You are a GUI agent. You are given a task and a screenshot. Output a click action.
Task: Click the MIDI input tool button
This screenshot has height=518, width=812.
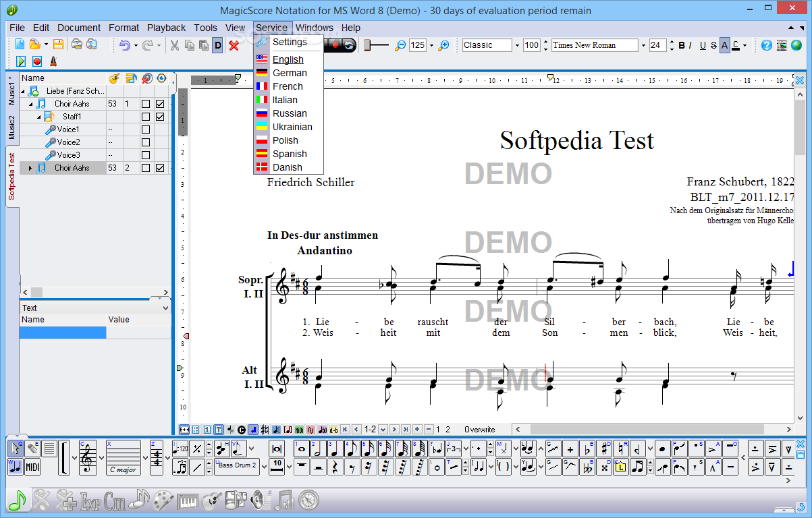click(32, 467)
